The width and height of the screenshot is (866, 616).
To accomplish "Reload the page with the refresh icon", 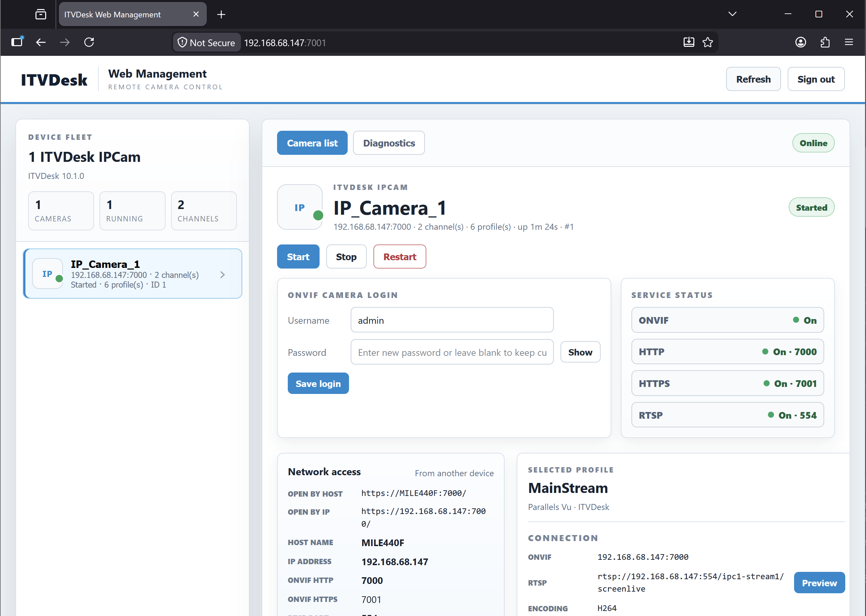I will [89, 42].
